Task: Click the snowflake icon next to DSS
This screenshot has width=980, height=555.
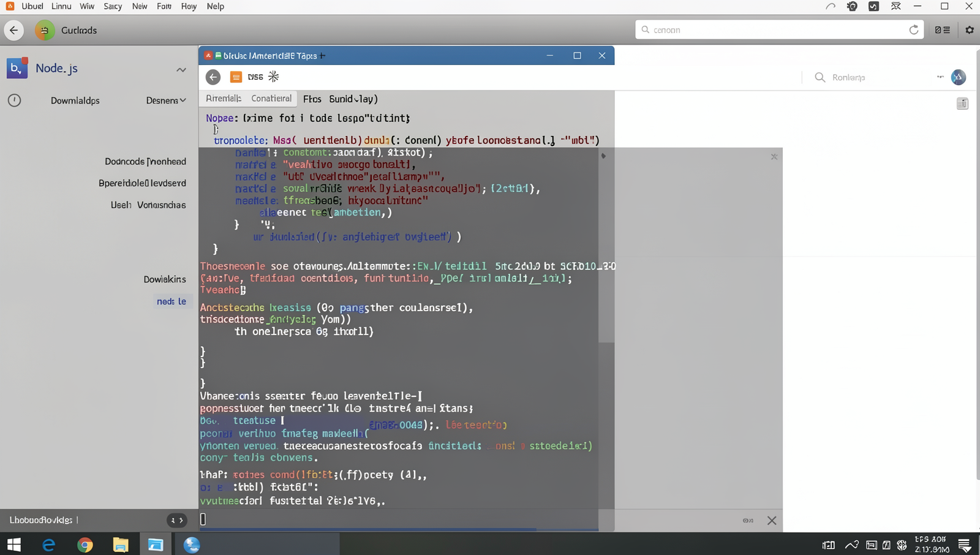Action: 274,77
